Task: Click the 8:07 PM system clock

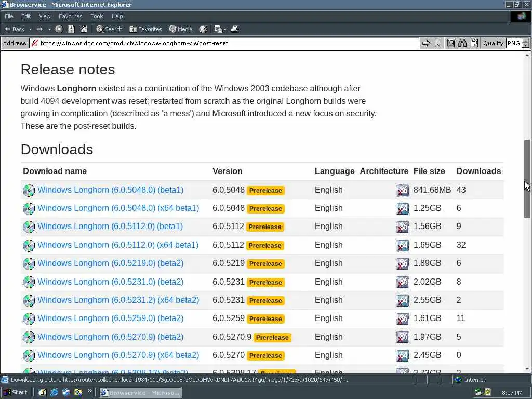Action: point(512,393)
